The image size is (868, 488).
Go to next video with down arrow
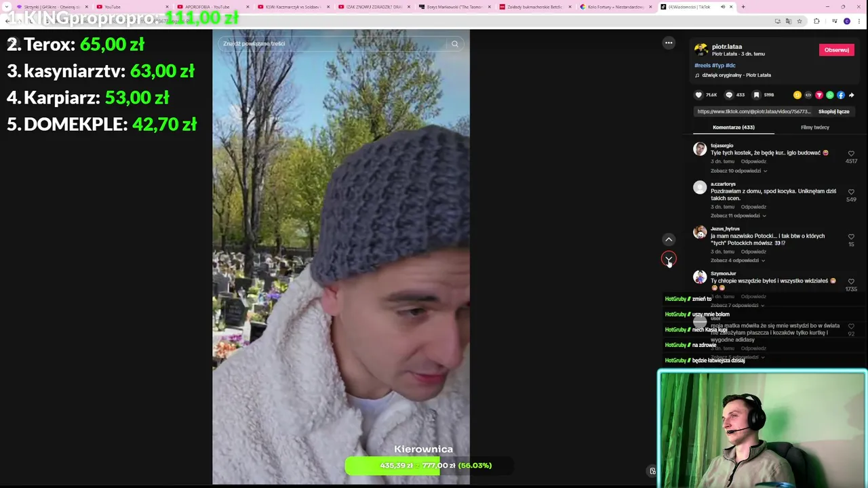[x=669, y=259]
